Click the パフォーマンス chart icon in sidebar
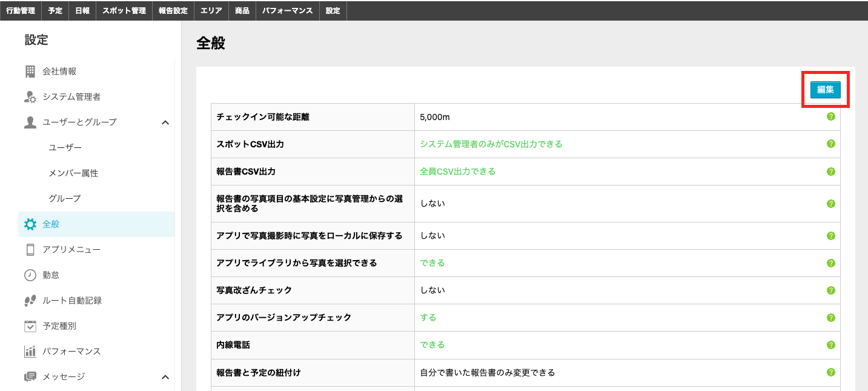 click(x=30, y=352)
